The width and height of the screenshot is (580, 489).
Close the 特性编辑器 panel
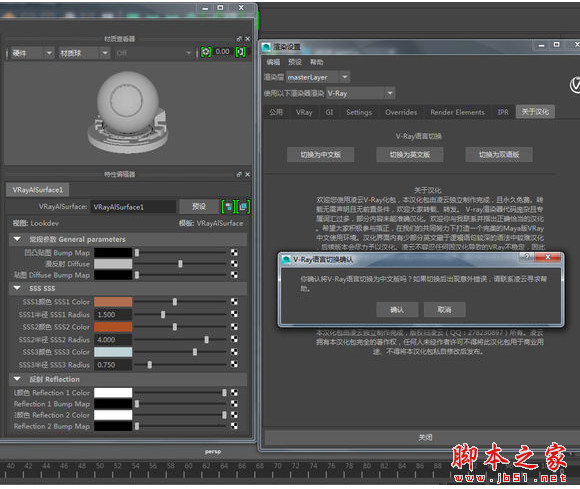(x=247, y=174)
